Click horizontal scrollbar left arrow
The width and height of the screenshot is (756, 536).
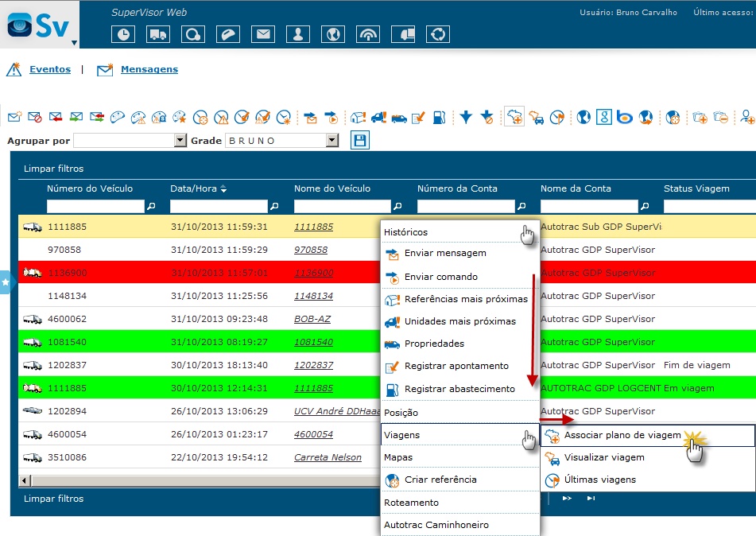pos(25,480)
